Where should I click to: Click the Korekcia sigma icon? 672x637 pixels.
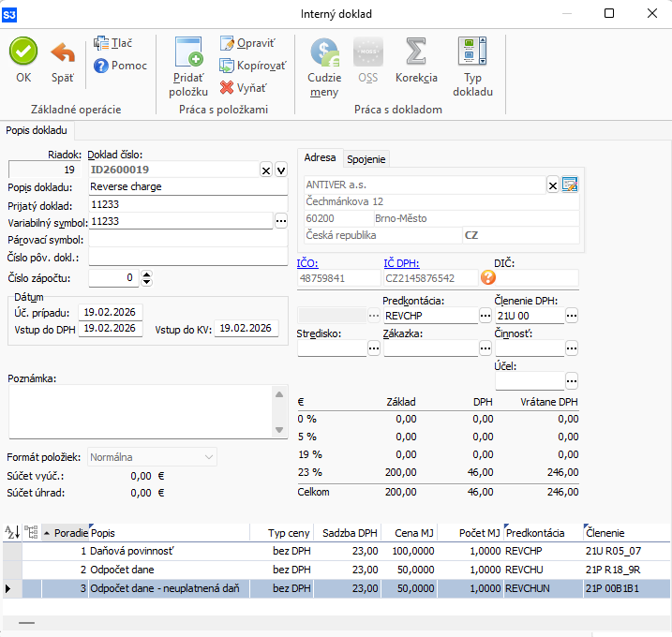416,52
